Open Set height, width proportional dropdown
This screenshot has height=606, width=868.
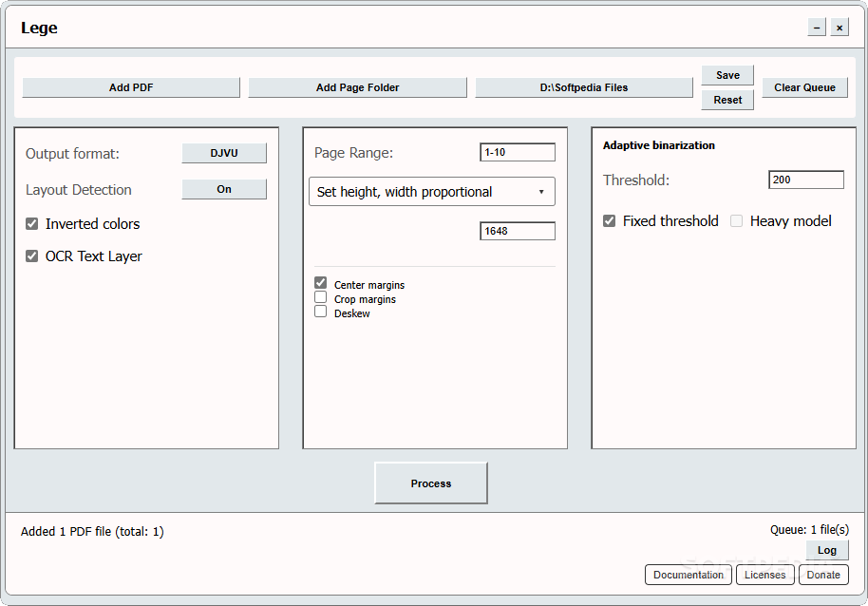432,192
